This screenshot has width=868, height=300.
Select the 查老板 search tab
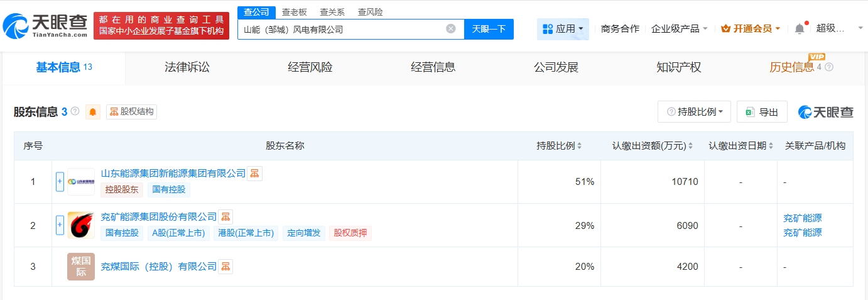294,12
